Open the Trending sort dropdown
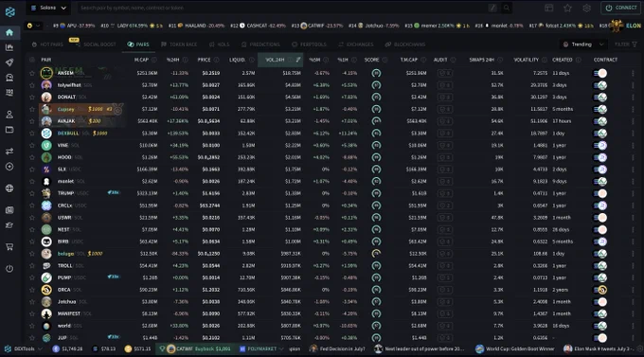Screen dimensions: 644x357 tap(583, 45)
